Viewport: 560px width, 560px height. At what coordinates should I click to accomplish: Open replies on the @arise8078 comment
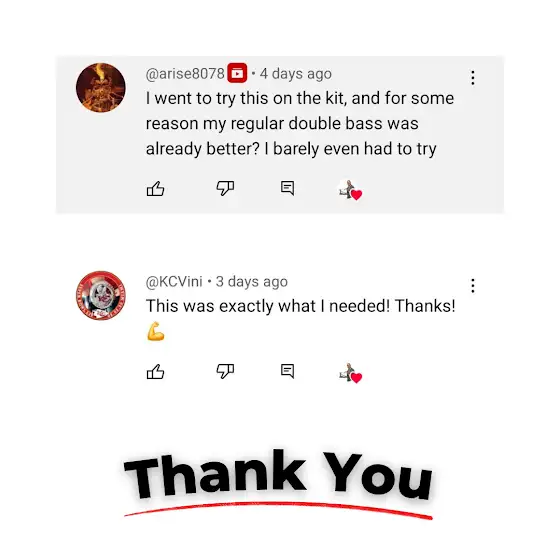(x=288, y=188)
